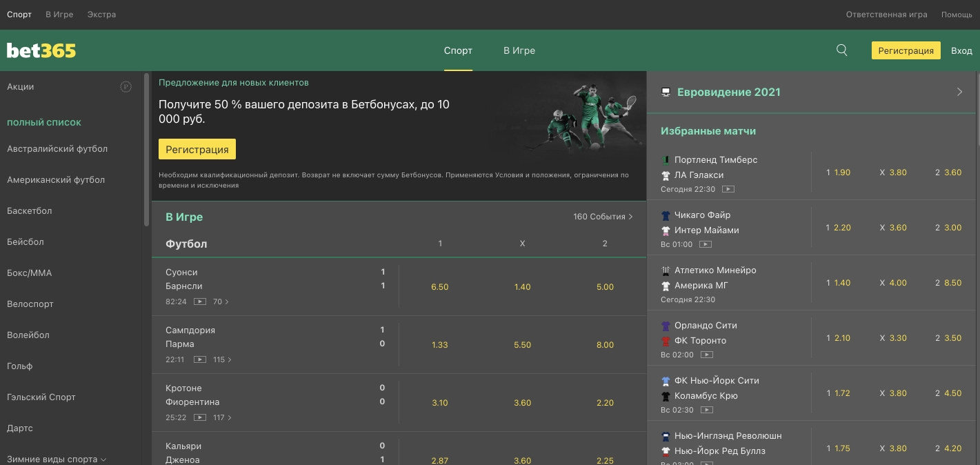Open live stream icon for Суонси match
The width and height of the screenshot is (980, 465).
pyautogui.click(x=200, y=301)
